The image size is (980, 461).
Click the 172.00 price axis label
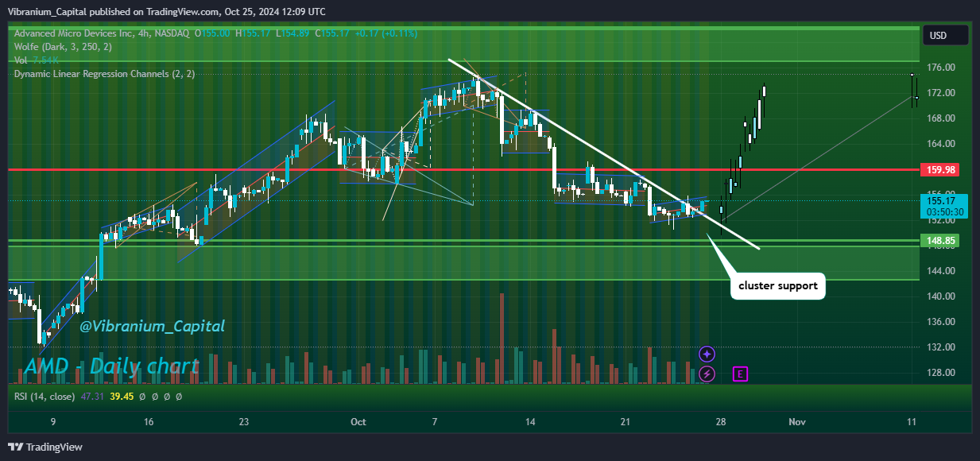941,93
